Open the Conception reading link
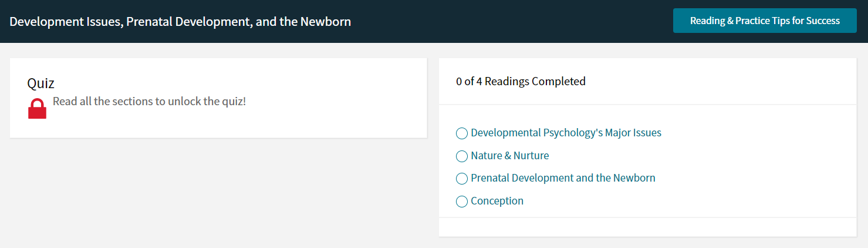Screen dimensions: 868x248 [497, 201]
